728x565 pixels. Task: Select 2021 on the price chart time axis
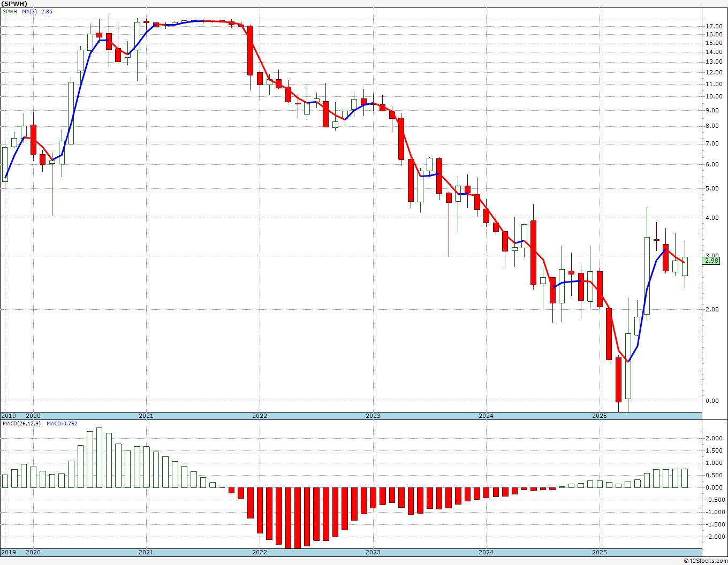pyautogui.click(x=146, y=416)
